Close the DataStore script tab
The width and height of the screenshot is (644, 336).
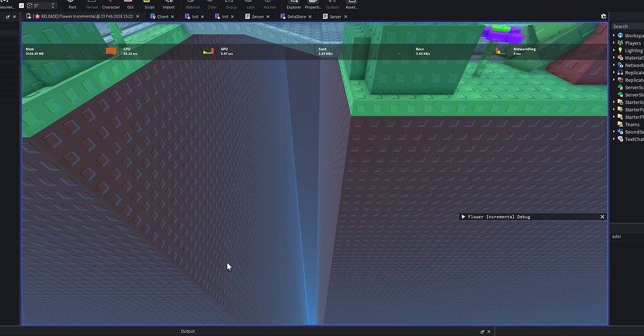click(x=309, y=17)
